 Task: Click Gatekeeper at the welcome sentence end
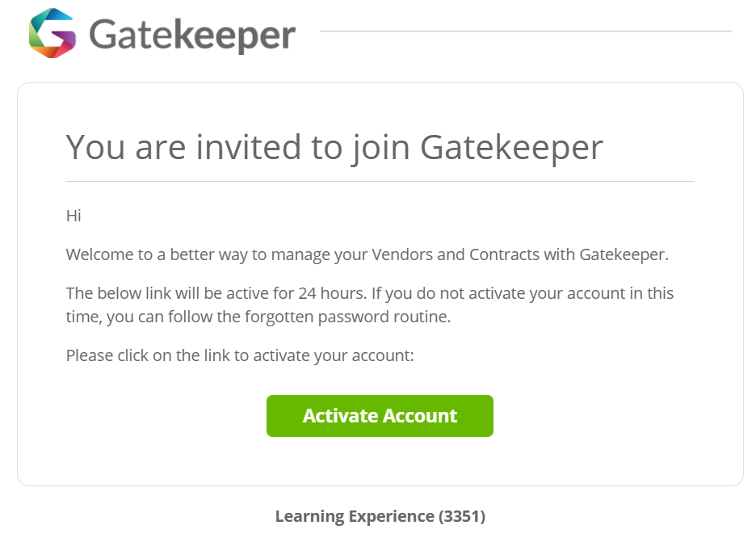pos(624,254)
